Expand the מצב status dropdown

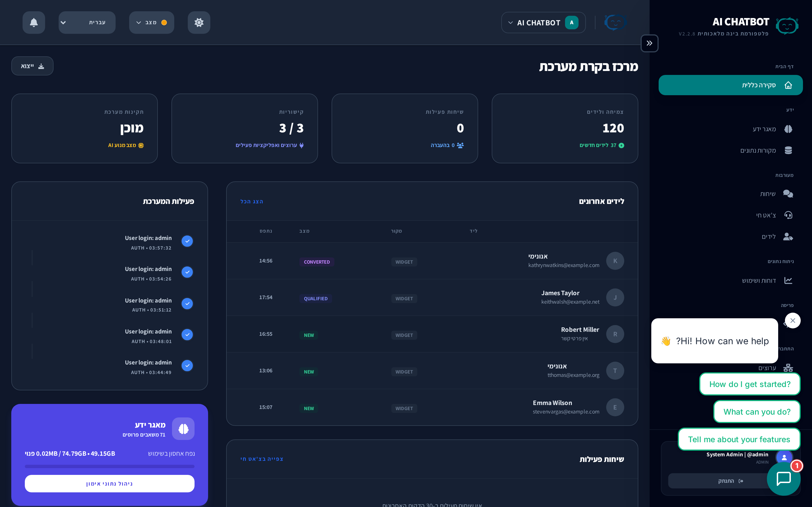(151, 23)
